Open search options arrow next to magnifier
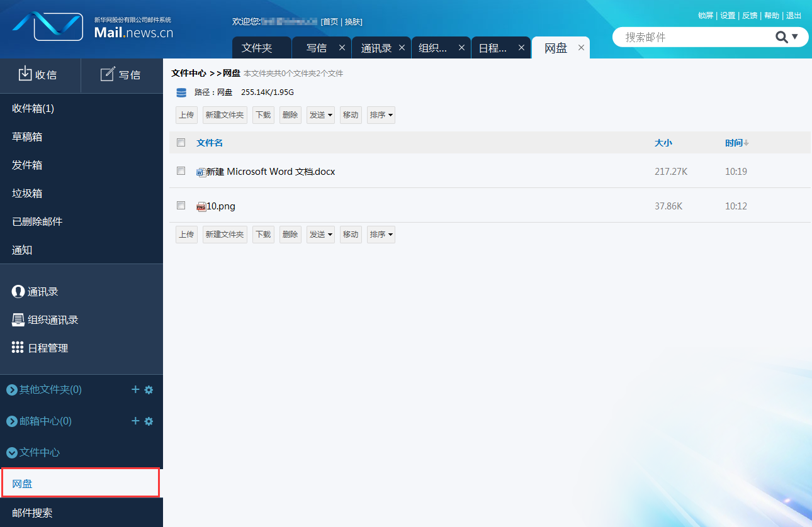Screen dimensions: 812x527 coord(795,37)
